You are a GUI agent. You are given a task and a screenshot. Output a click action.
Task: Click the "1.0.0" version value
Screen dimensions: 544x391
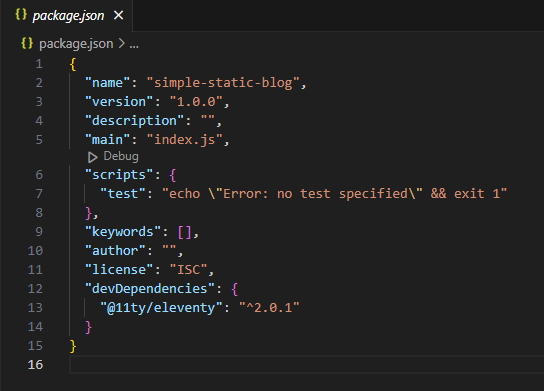[196, 102]
